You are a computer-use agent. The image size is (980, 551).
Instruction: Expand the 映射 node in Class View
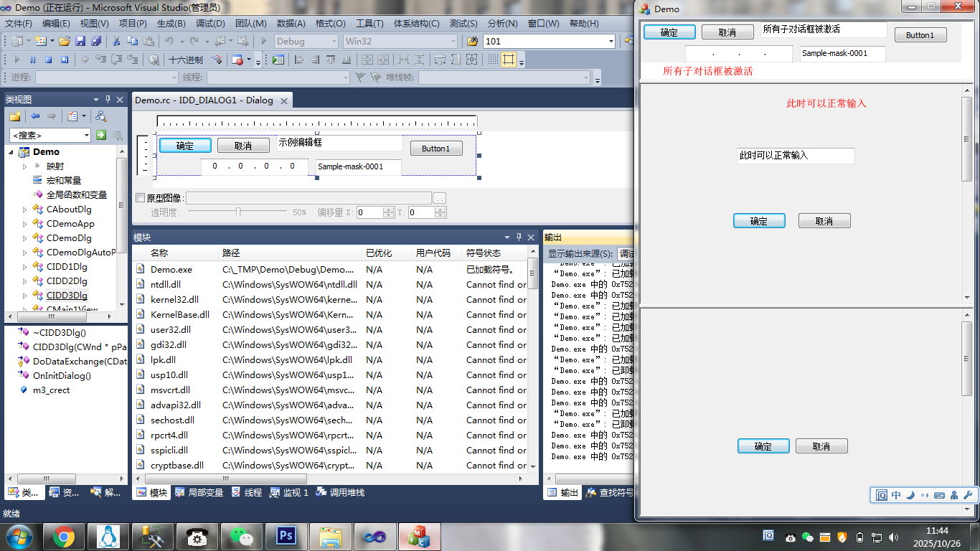(25, 166)
